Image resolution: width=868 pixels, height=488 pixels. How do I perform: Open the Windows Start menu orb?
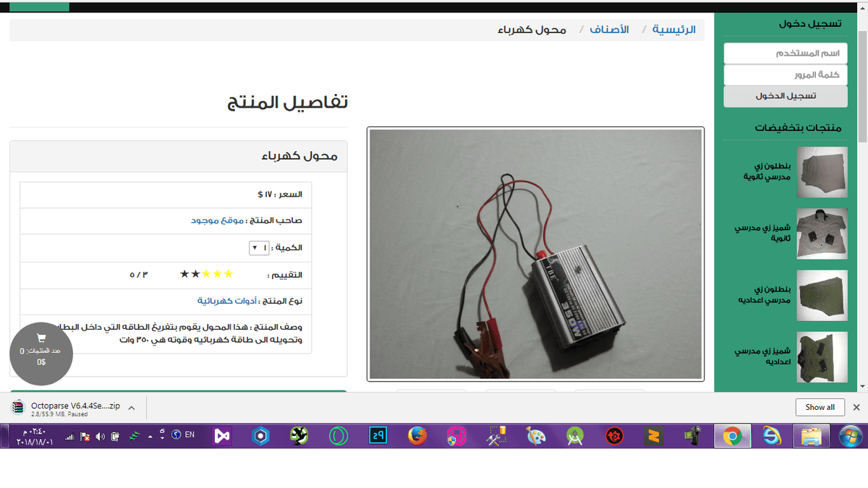point(849,436)
